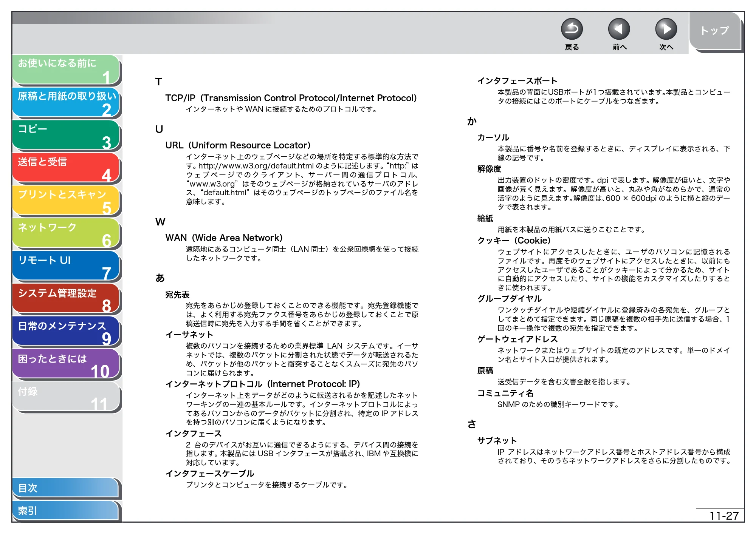The image size is (756, 534).
Task: Click the URL (Uniform Resource Locator) heading
Action: [238, 145]
